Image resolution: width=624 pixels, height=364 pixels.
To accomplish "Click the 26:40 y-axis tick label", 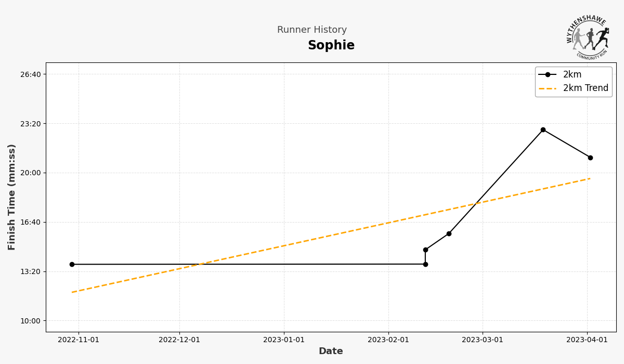I will coord(31,74).
